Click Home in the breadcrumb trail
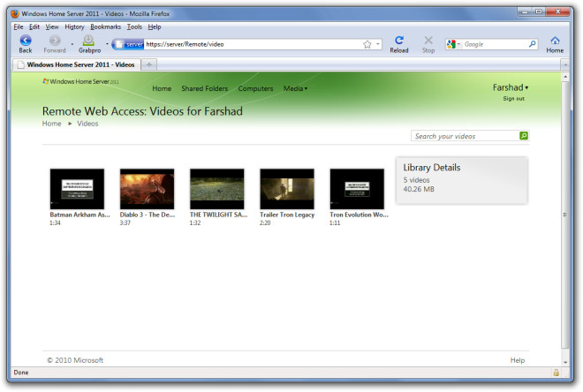 [52, 124]
